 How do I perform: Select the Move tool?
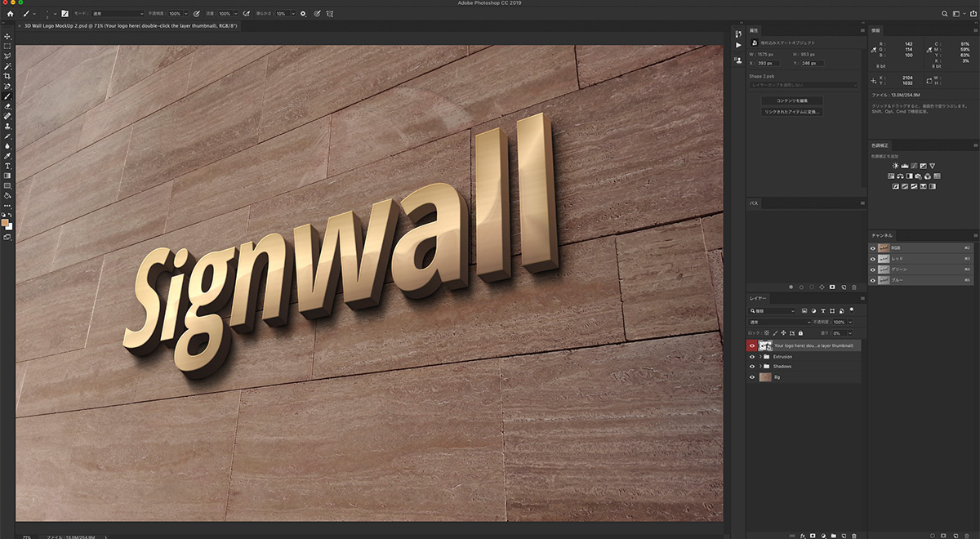7,36
